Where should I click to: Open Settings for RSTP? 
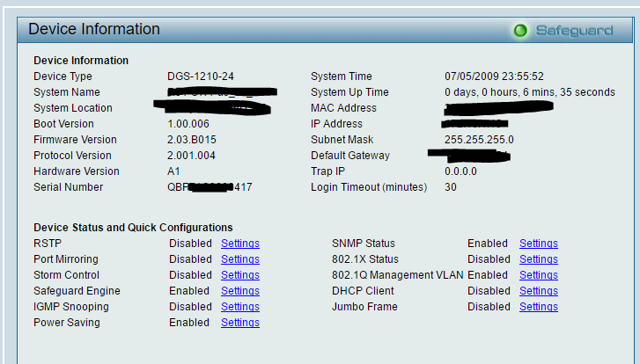[239, 244]
